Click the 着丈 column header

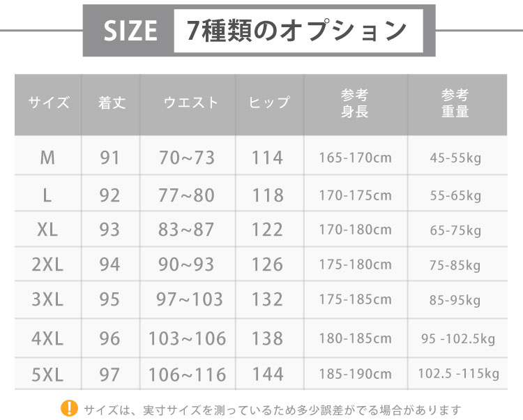[112, 103]
